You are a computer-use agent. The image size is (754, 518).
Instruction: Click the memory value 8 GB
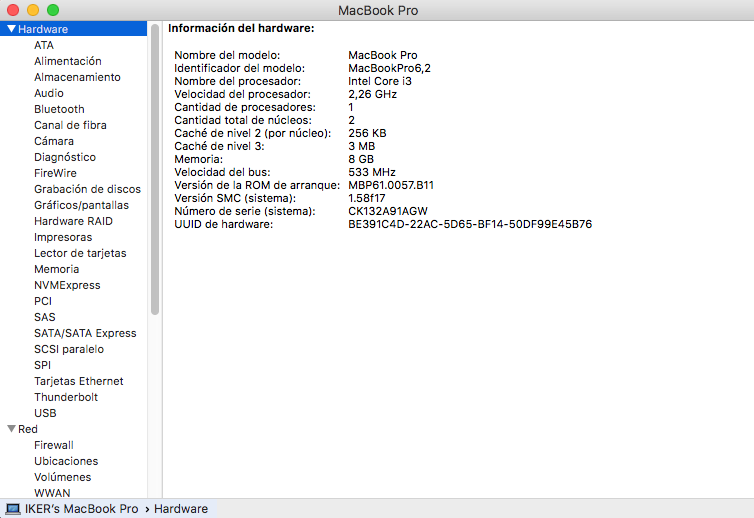click(x=361, y=159)
